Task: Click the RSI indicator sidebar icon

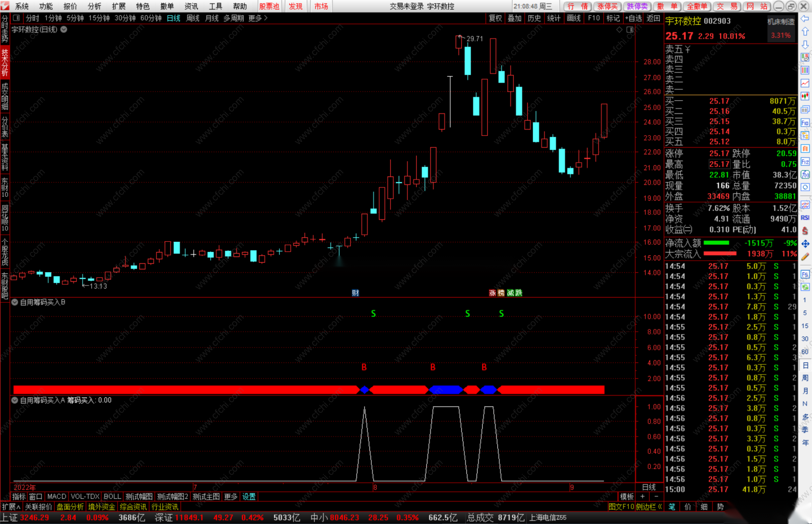Action: pyautogui.click(x=805, y=218)
